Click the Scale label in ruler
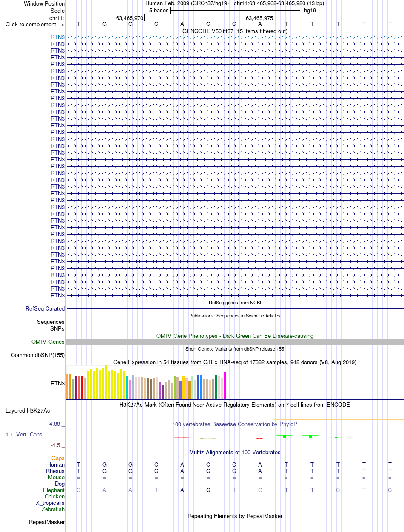Viewport: 404px width, 532px height. [57, 11]
